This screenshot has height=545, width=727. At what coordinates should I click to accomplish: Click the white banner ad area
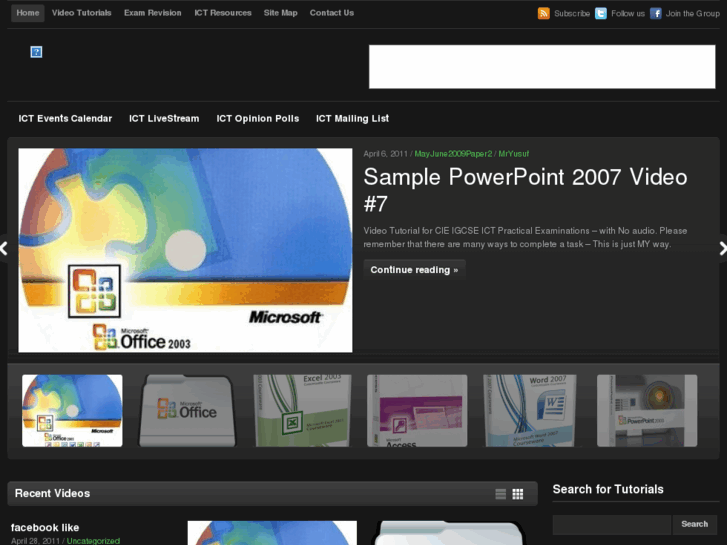[542, 67]
